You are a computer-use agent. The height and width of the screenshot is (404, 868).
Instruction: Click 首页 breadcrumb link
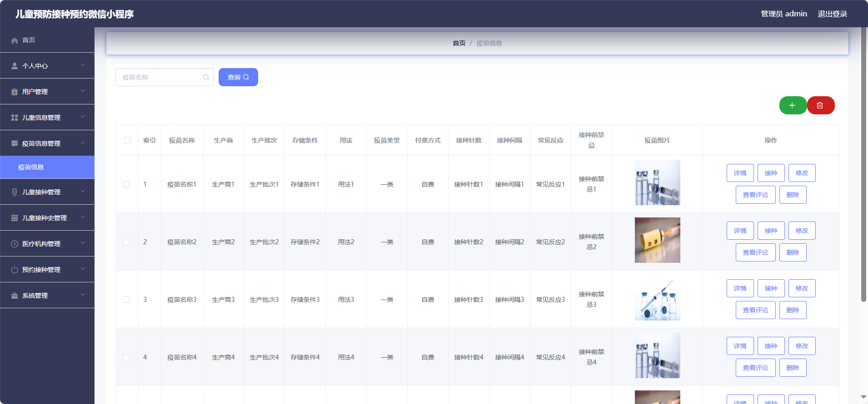point(459,43)
